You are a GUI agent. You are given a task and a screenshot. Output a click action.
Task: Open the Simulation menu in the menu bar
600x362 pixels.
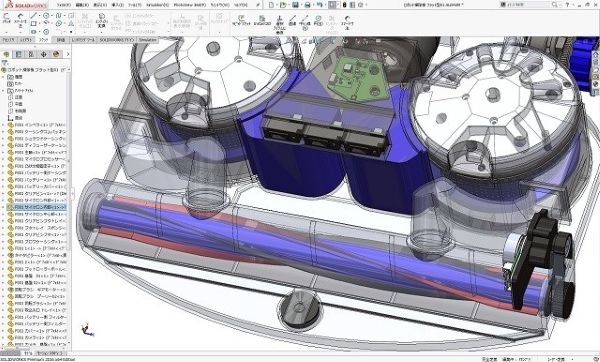tap(157, 5)
